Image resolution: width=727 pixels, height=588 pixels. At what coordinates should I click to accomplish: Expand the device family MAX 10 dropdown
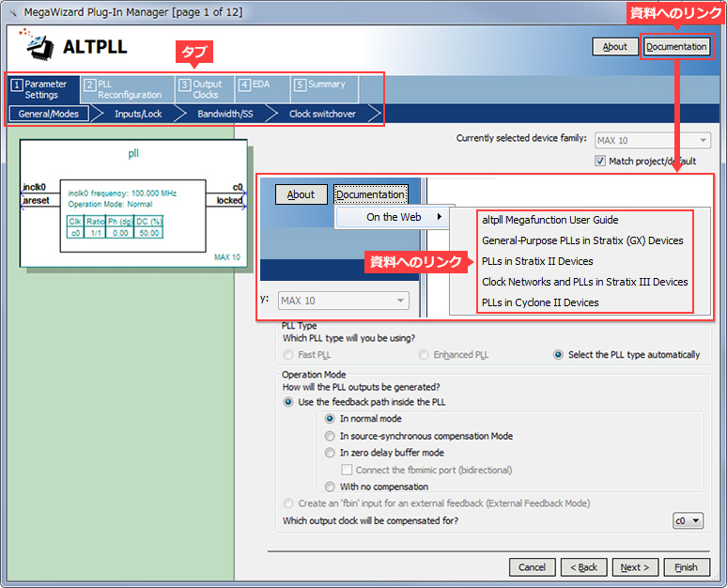(x=651, y=140)
